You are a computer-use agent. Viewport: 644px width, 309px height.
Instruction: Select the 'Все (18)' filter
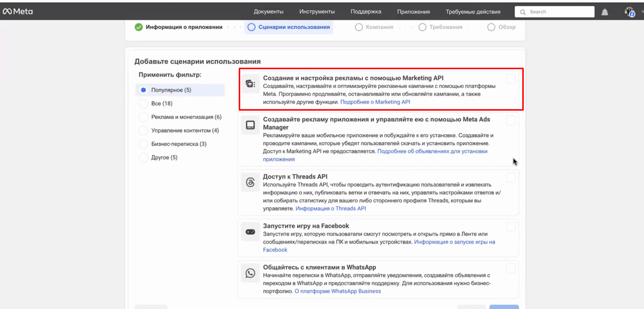(x=144, y=104)
